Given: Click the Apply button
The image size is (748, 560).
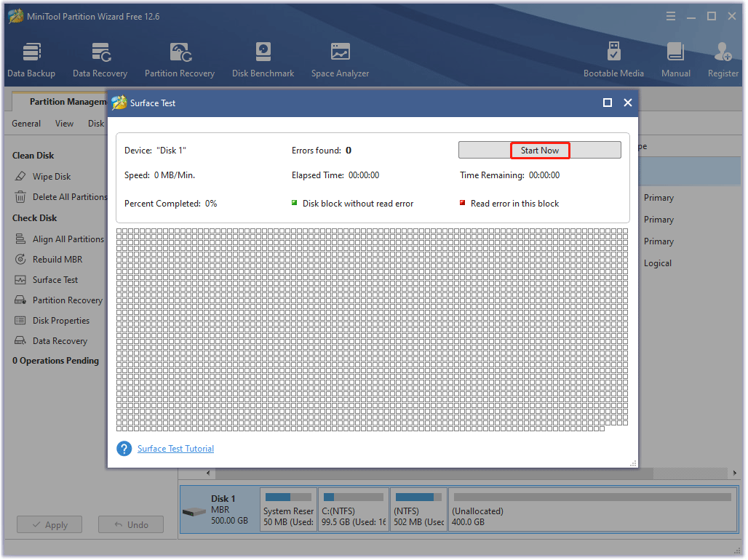Looking at the screenshot, I should [x=49, y=524].
